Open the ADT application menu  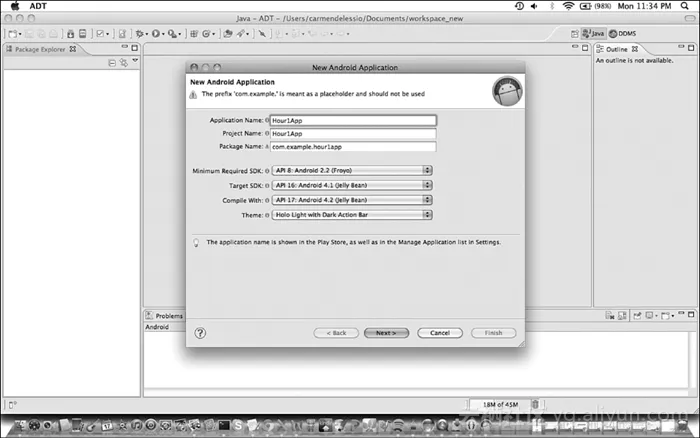point(38,6)
